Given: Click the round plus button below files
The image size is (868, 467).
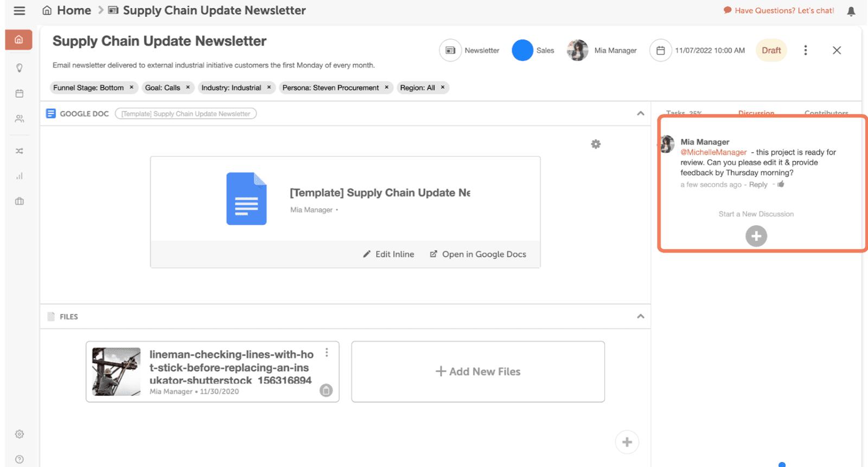Looking at the screenshot, I should click(627, 442).
